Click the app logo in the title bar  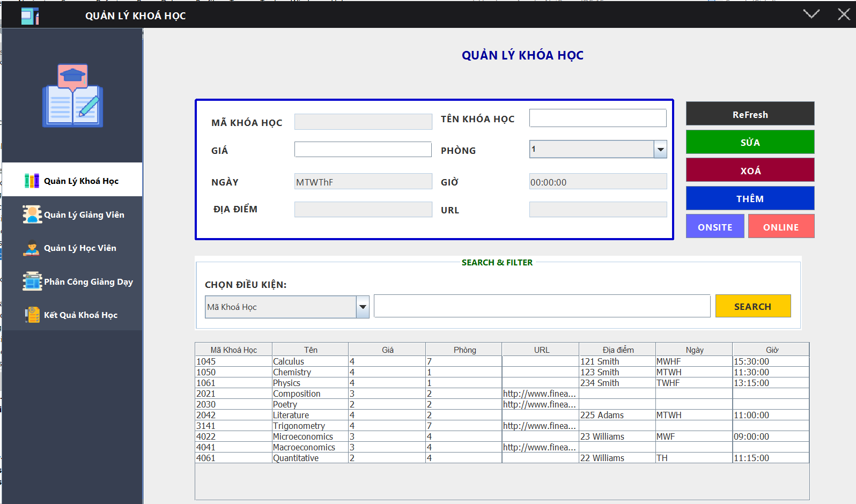[29, 16]
